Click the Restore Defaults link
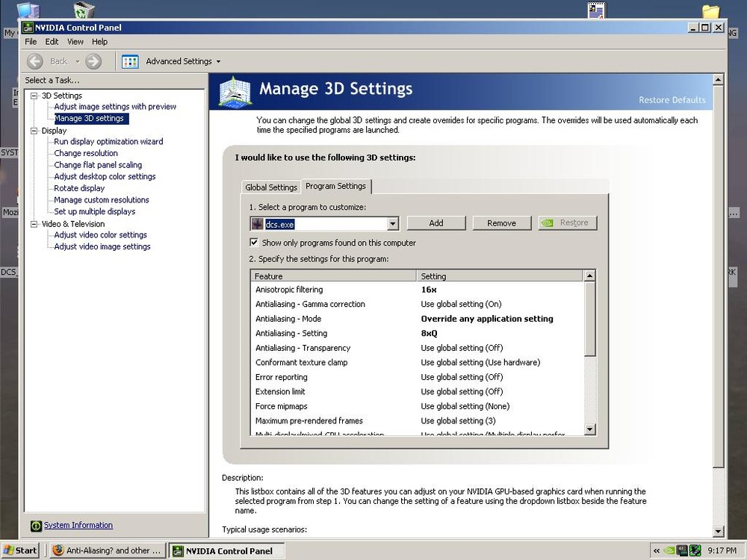 [x=672, y=100]
